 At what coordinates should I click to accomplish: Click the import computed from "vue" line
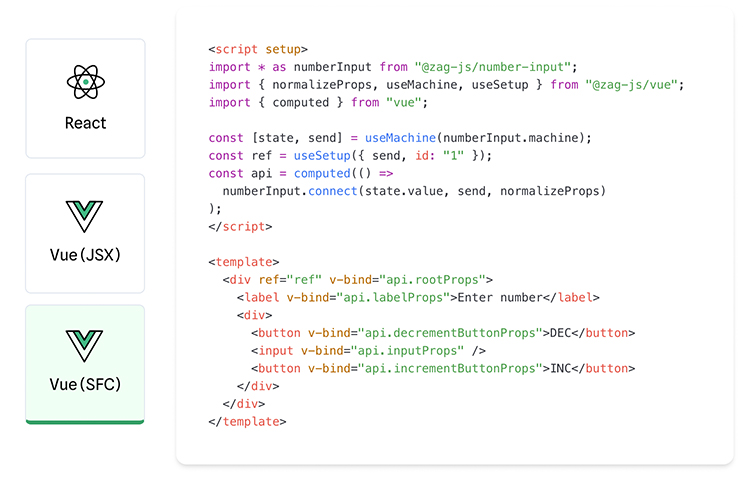tap(318, 102)
